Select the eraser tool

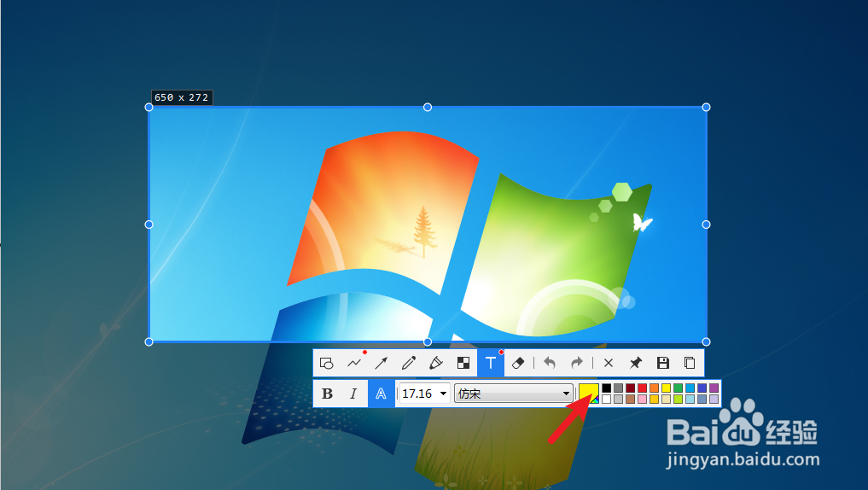tap(518, 363)
